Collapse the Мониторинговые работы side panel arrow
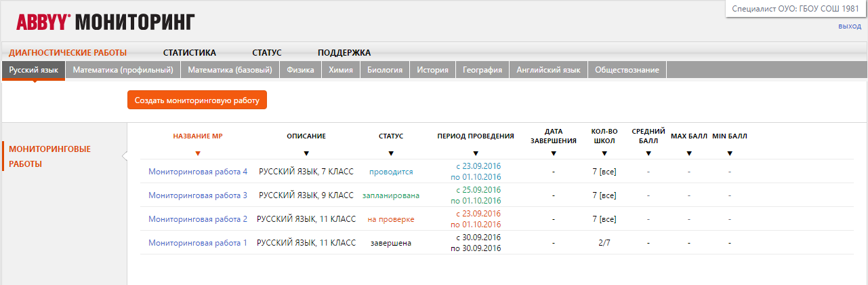The image size is (868, 285). tap(124, 157)
